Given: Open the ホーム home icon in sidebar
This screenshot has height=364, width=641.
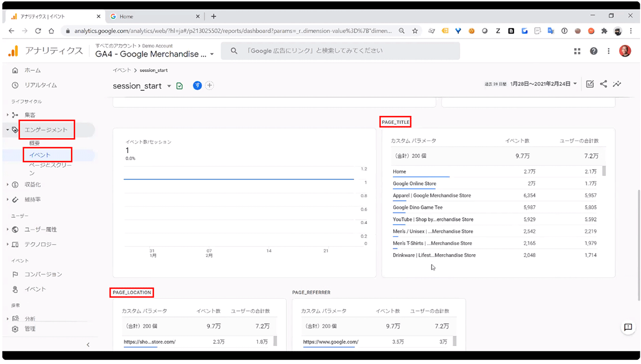Looking at the screenshot, I should (x=15, y=70).
